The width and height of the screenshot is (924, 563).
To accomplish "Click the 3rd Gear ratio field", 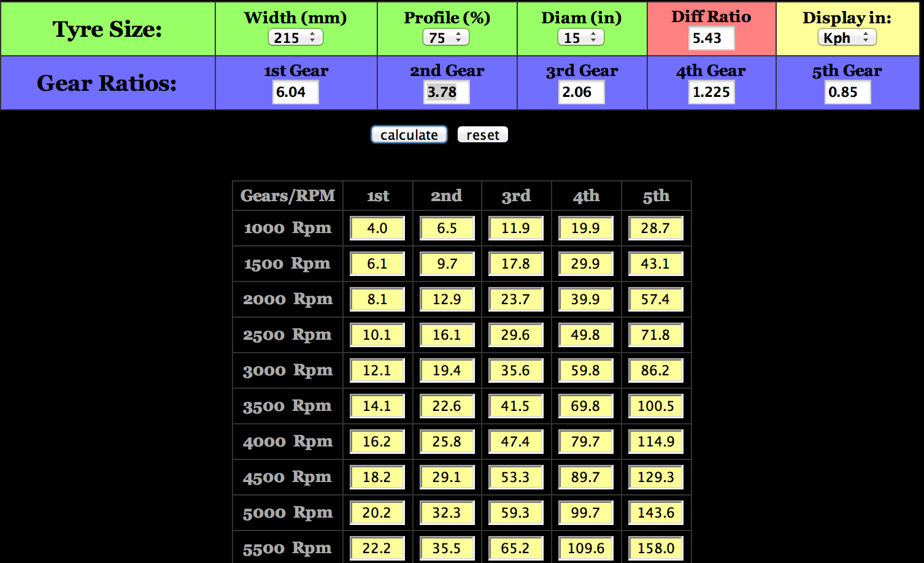I will coord(582,92).
